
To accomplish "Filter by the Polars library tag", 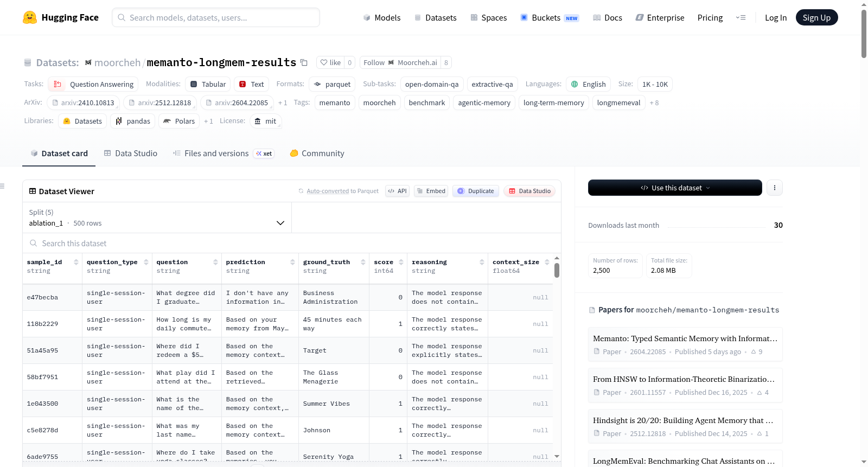I will 179,121.
